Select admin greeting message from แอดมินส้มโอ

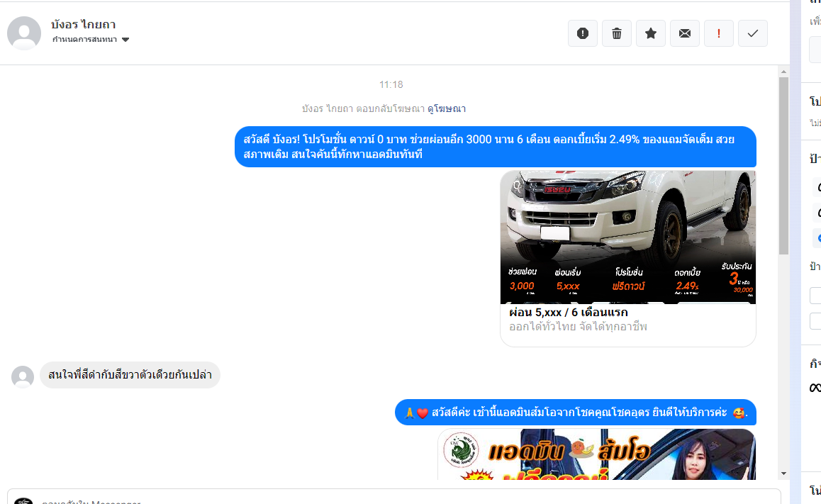[x=576, y=413]
